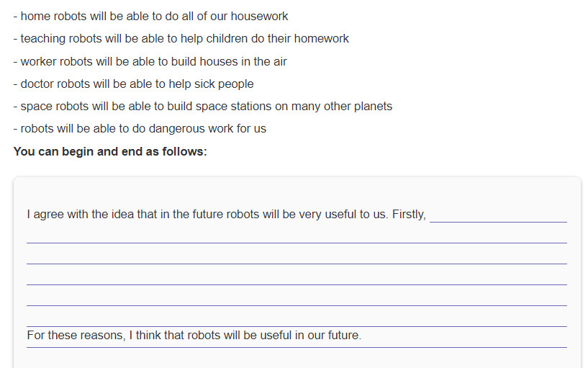
Task: Click the "robots will be able to do dangerous work" line
Action: pyautogui.click(x=140, y=129)
